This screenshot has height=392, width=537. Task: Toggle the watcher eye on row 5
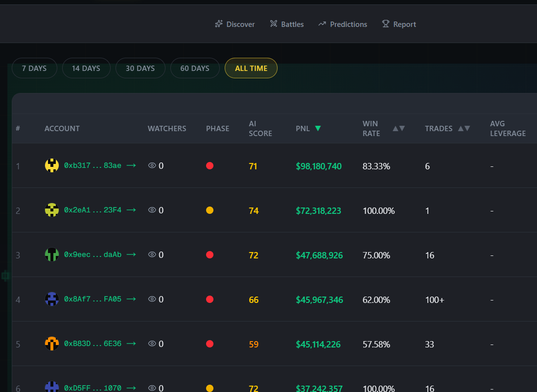click(152, 344)
